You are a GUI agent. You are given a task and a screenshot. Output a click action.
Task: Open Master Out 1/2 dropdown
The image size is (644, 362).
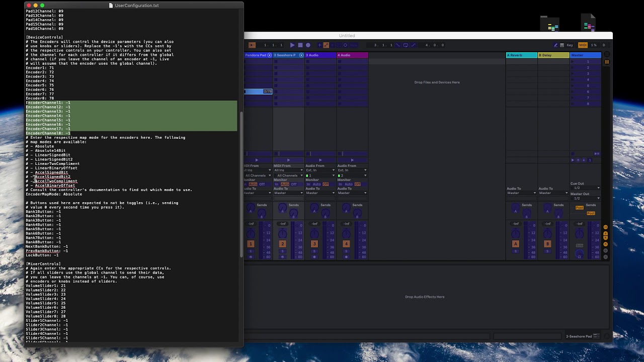pyautogui.click(x=585, y=198)
